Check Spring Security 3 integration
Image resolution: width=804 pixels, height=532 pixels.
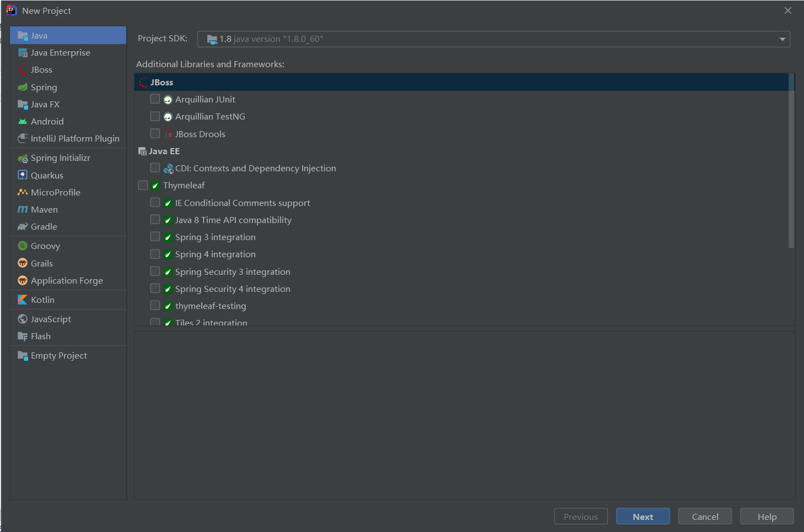coord(155,272)
